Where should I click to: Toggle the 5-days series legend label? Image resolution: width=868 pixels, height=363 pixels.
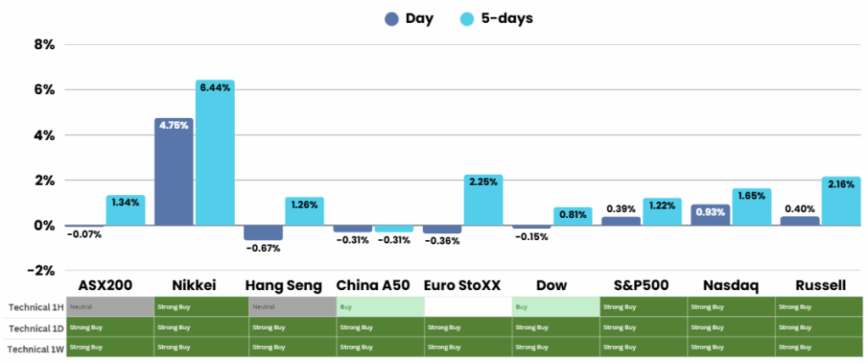pos(504,19)
